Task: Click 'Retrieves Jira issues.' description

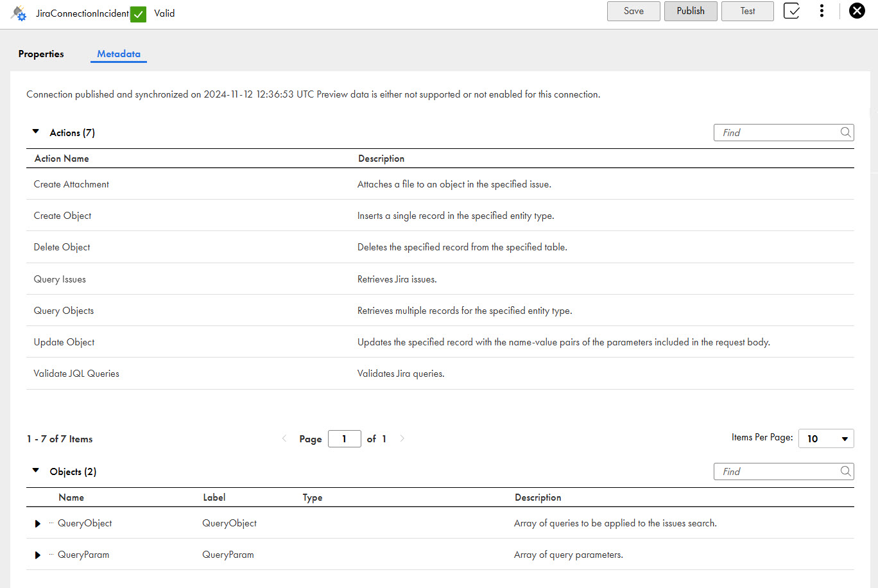Action: click(x=397, y=279)
